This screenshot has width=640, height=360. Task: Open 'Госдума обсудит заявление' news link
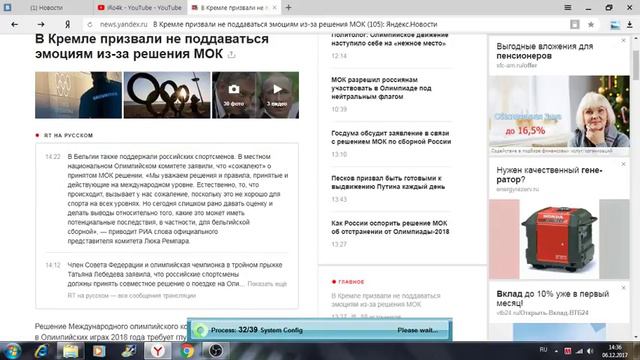pyautogui.click(x=391, y=137)
